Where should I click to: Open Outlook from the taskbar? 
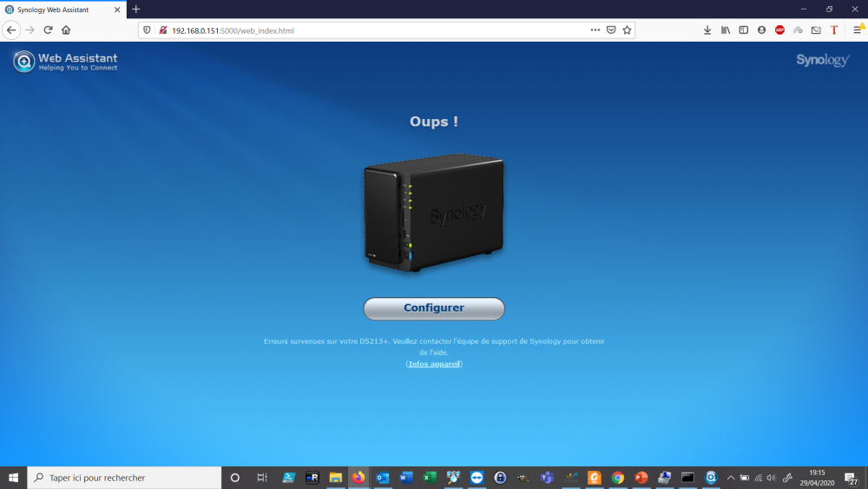(x=383, y=478)
